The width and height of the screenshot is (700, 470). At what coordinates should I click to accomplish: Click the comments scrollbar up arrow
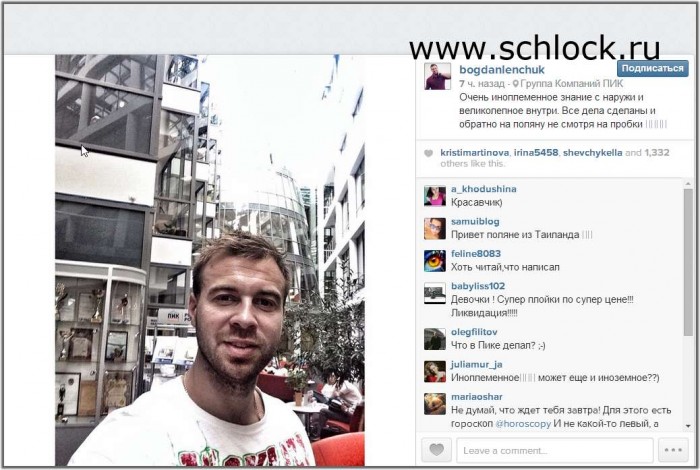(688, 183)
